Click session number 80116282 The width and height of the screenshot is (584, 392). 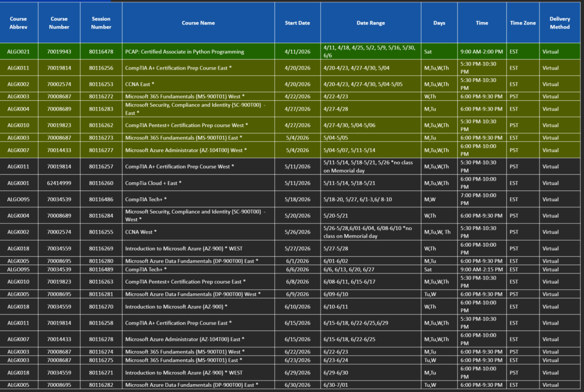(101, 385)
